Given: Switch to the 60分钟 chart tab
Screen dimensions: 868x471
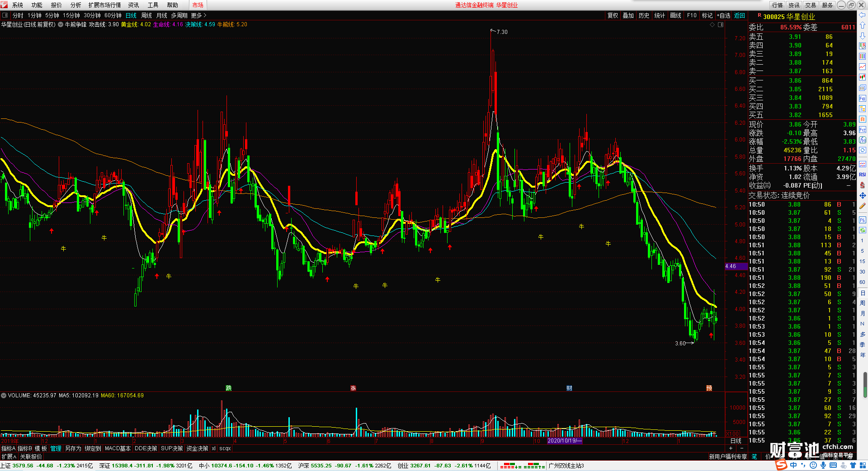Looking at the screenshot, I should tap(113, 15).
